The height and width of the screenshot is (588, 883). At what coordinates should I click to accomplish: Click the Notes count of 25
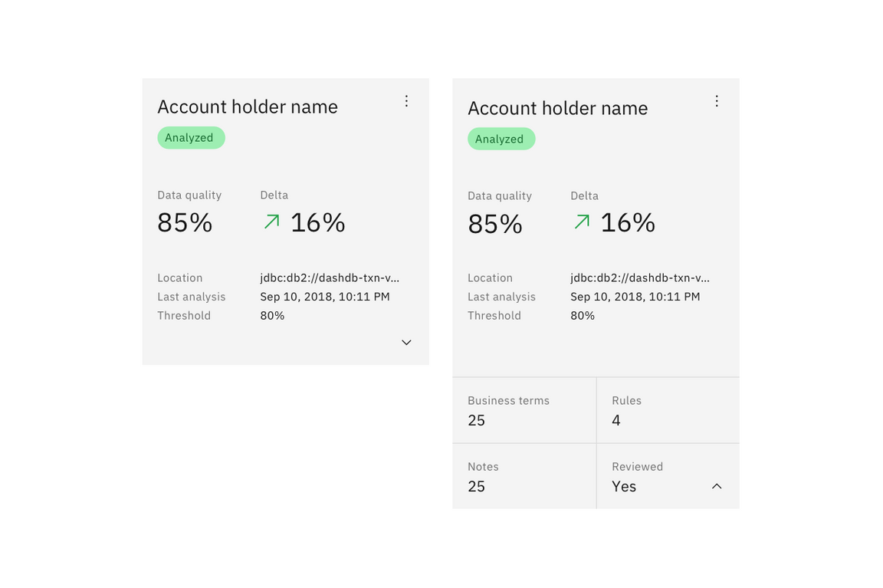tap(476, 486)
